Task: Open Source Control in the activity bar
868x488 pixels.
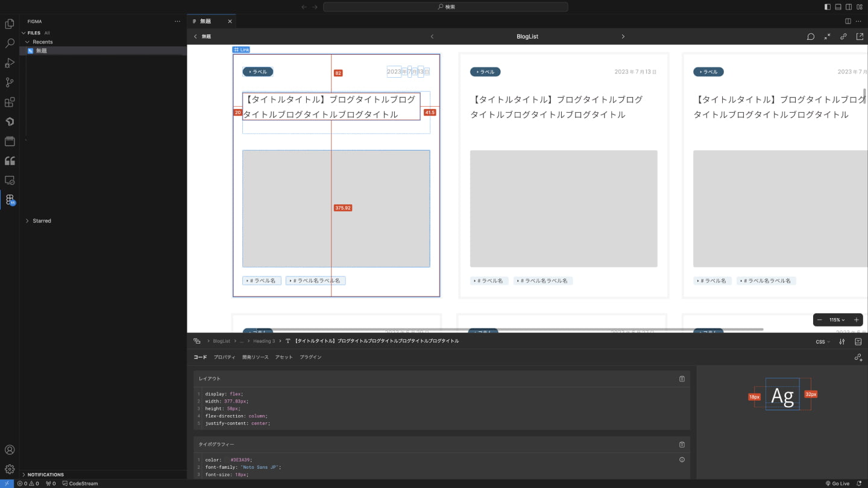Action: [x=10, y=83]
